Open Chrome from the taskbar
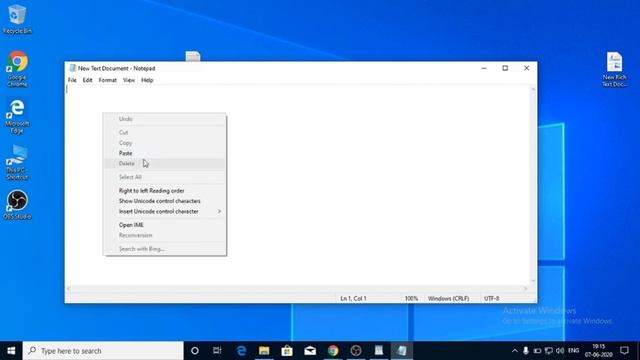 point(333,351)
